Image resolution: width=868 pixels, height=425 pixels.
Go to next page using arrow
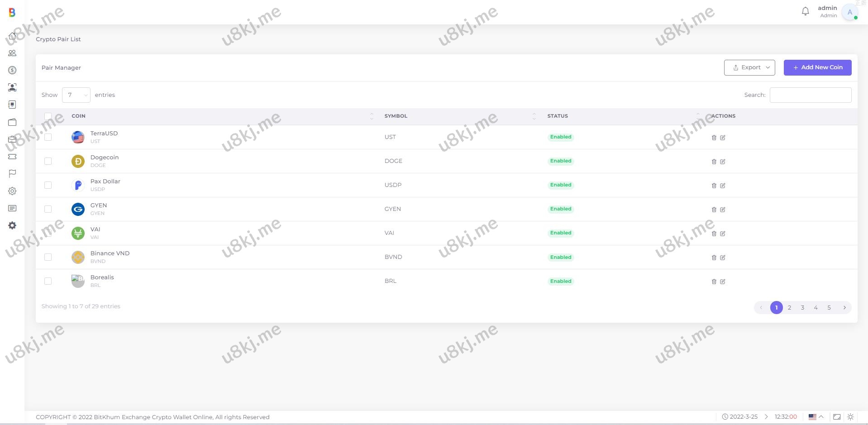tap(844, 308)
